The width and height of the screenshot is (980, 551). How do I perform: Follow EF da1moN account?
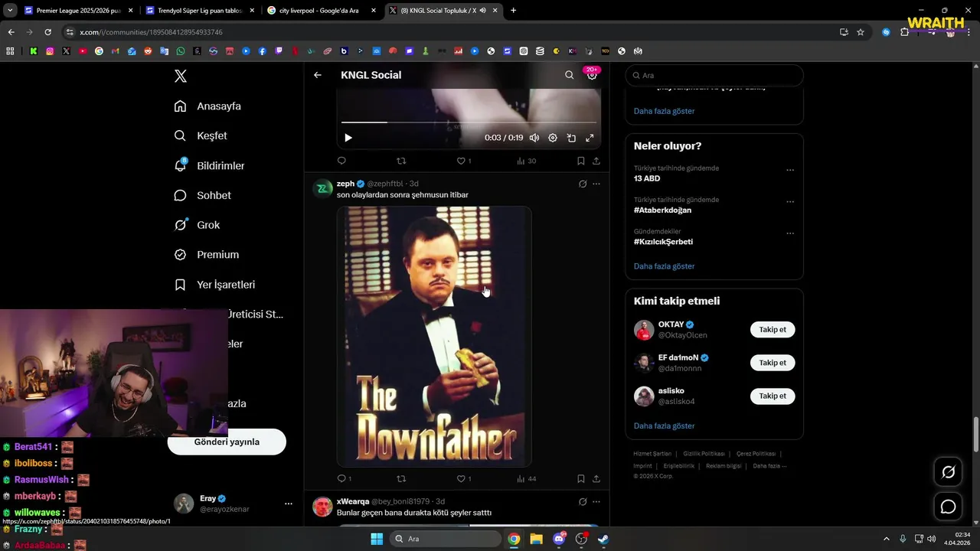point(773,363)
